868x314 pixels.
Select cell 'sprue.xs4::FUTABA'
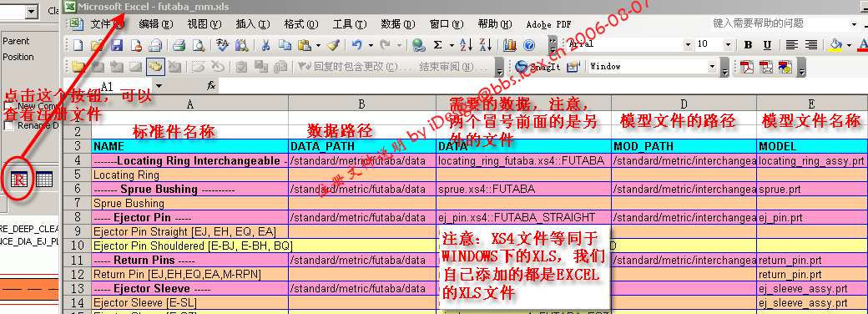523,189
